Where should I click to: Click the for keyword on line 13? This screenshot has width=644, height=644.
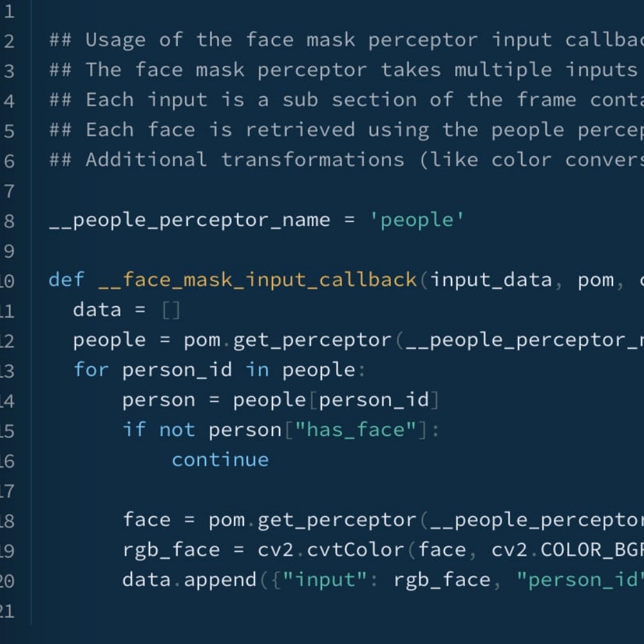(x=91, y=370)
